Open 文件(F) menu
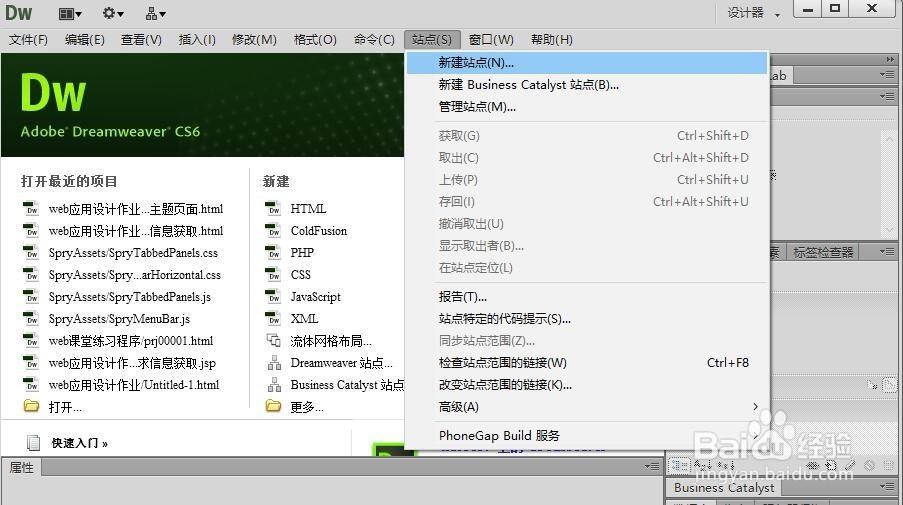 click(28, 40)
